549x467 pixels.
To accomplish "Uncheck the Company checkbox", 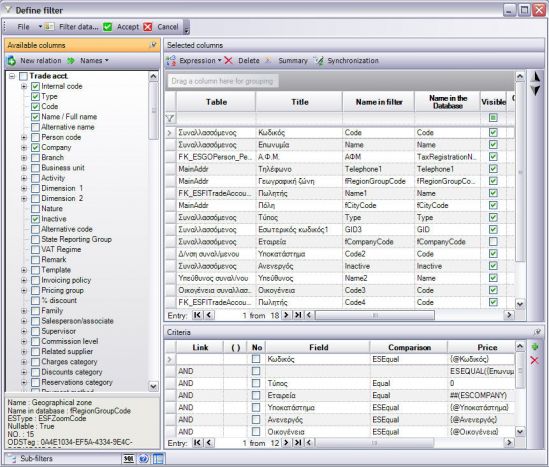I will click(x=35, y=147).
